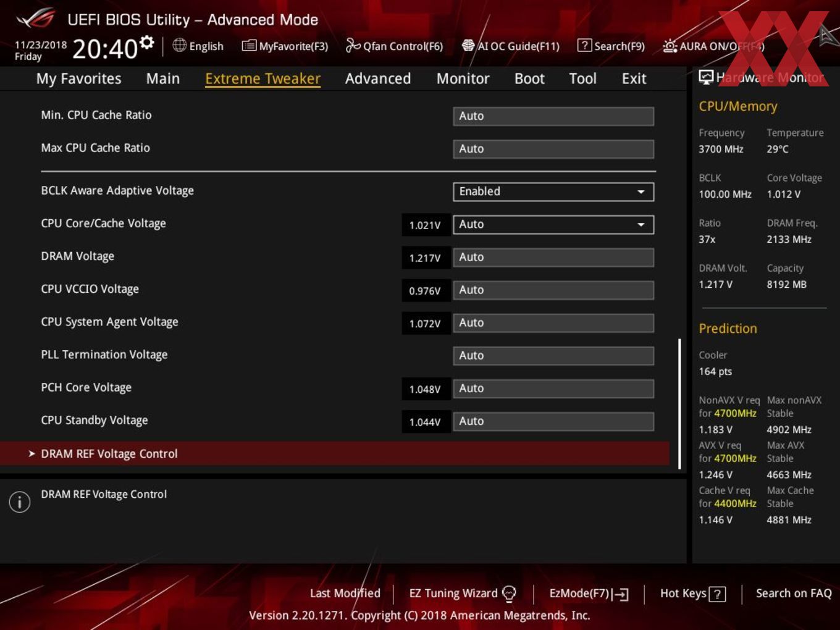Click the Search question-mark icon

tap(584, 45)
